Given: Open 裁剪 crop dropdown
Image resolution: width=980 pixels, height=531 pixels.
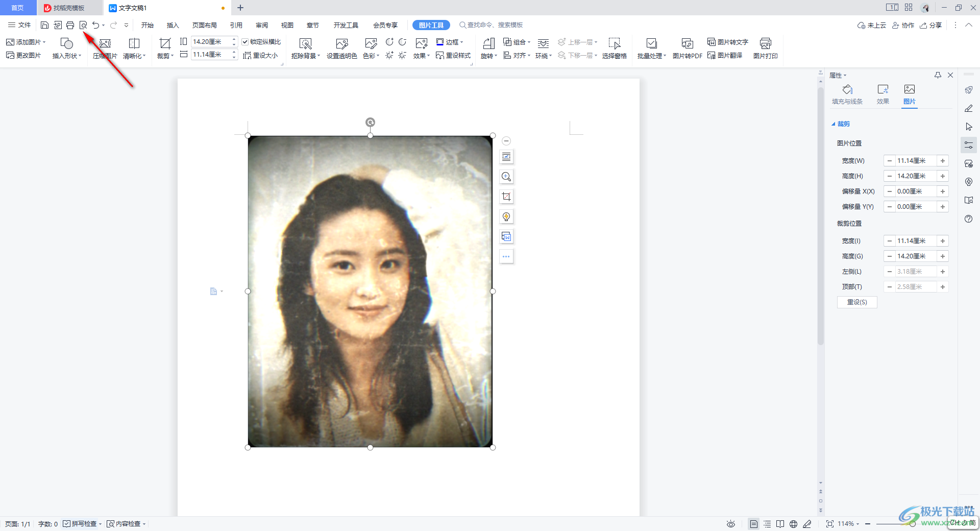Looking at the screenshot, I should tap(165, 49).
